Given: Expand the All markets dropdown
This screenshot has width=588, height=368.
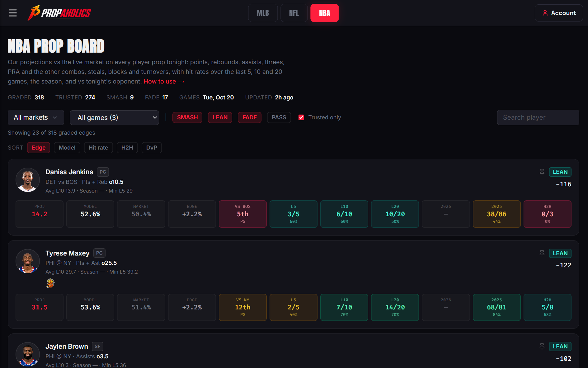Looking at the screenshot, I should tap(36, 117).
